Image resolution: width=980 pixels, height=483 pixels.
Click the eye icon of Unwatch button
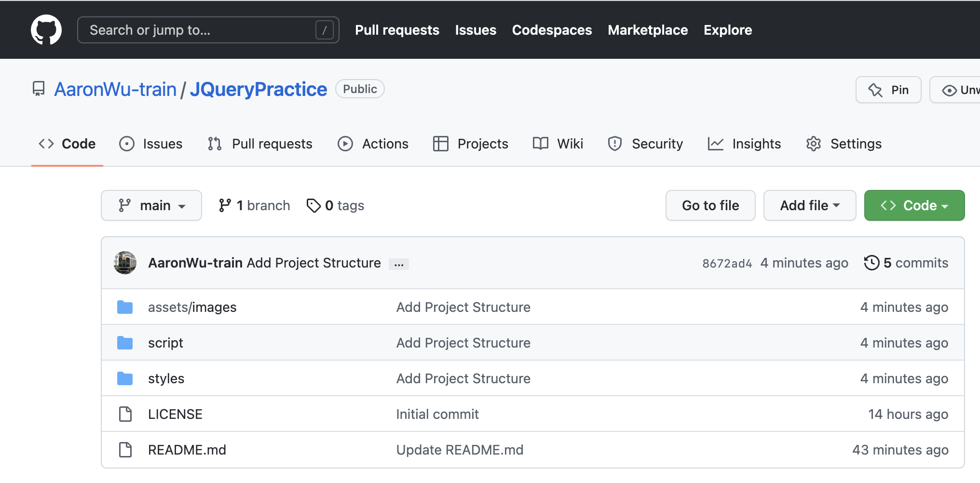coord(949,90)
